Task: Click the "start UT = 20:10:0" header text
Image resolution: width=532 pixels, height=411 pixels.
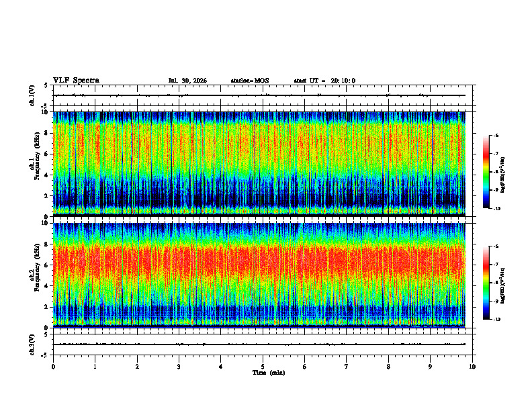Action: (324, 81)
